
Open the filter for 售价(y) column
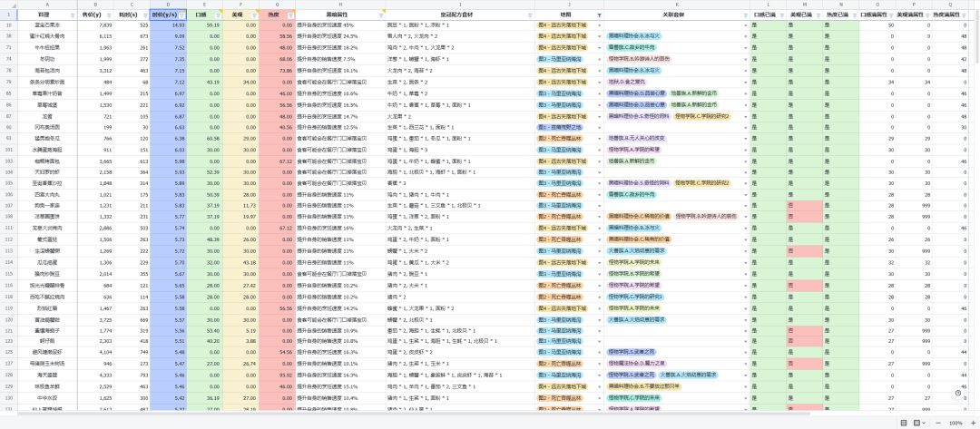coord(110,15)
